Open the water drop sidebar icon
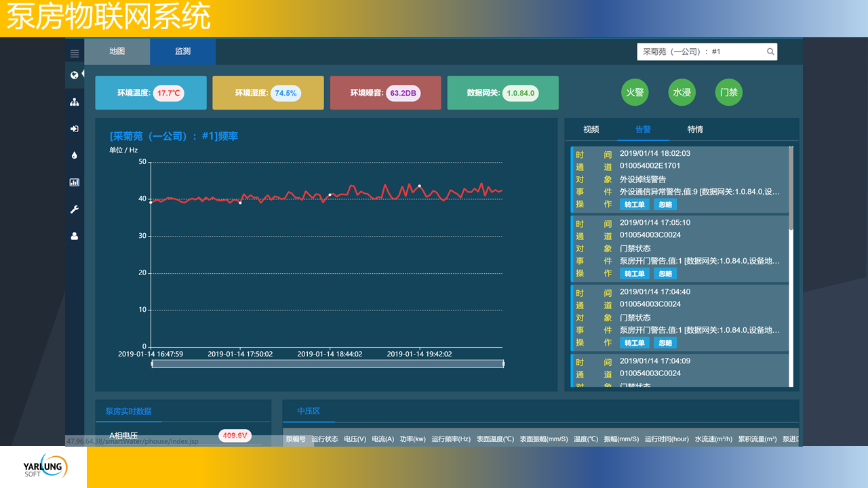 [x=75, y=155]
